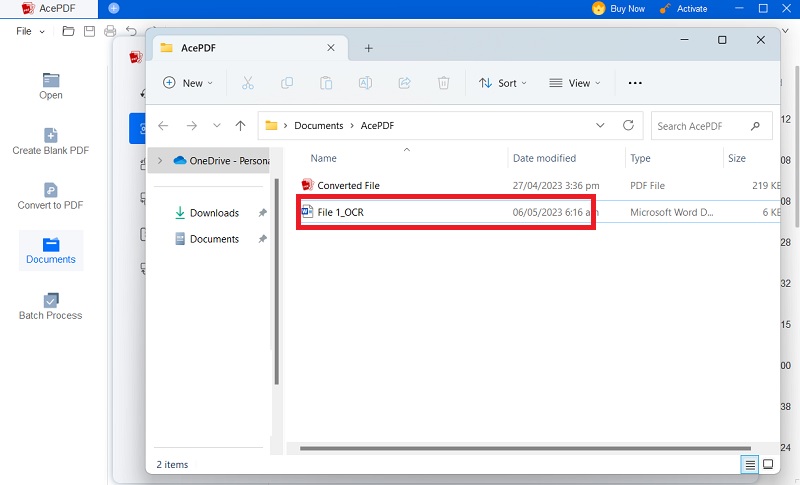Click the navigation pane vertical scrollbar
This screenshot has width=800, height=485.
pos(277,282)
